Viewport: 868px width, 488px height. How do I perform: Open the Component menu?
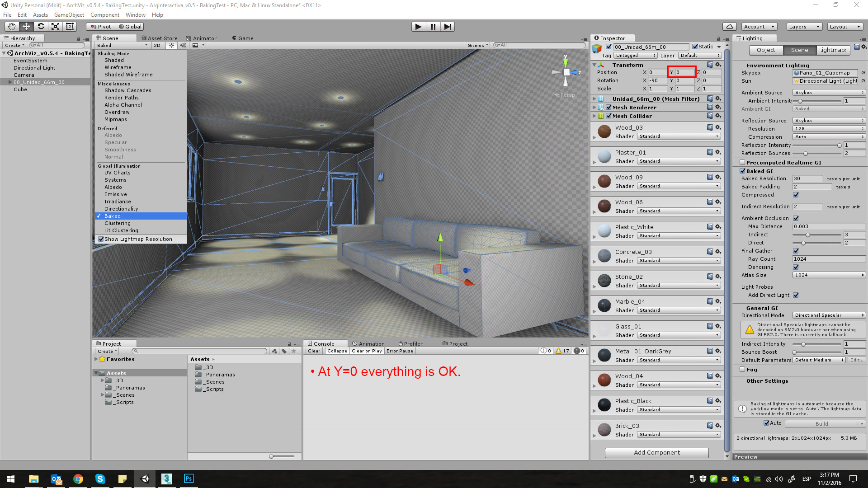point(104,15)
